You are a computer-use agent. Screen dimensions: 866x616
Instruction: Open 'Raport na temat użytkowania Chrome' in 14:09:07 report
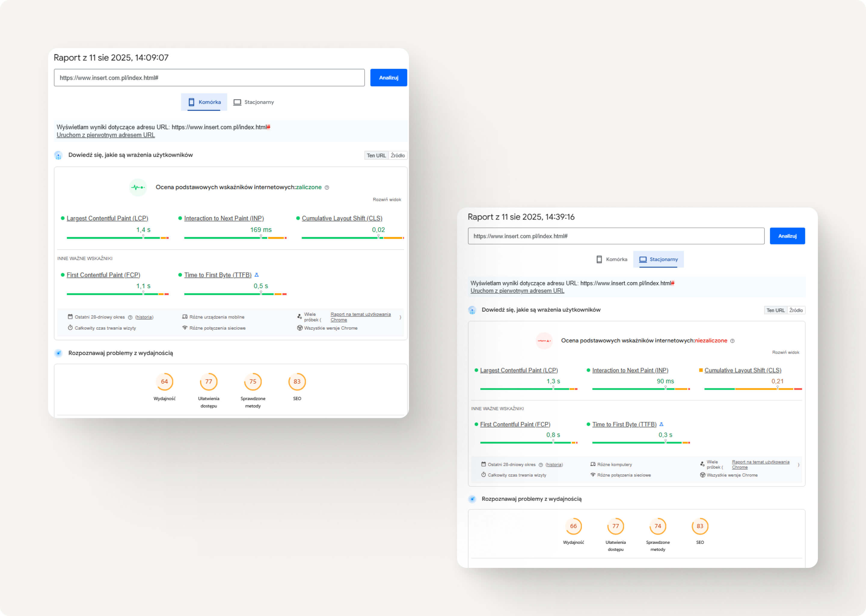(360, 317)
